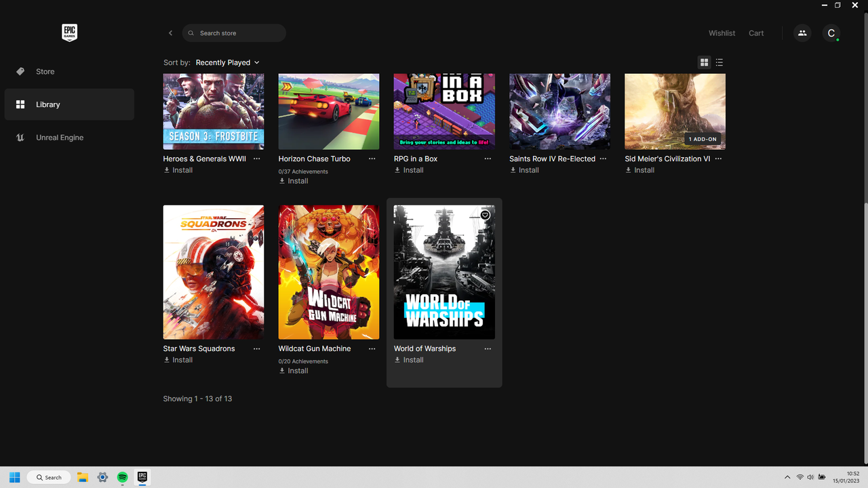Click the Horizon Chase Turbo title text
Viewport: 868px width, 488px height.
click(x=315, y=159)
